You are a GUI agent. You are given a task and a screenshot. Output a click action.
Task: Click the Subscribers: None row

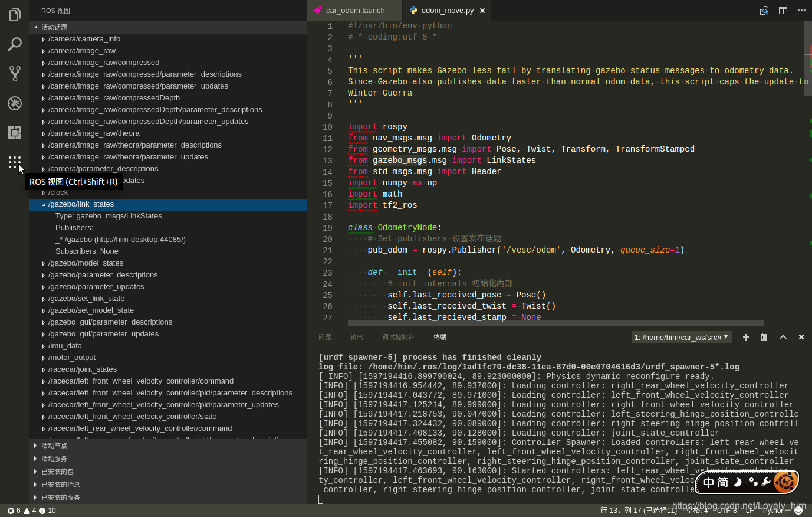168,251
